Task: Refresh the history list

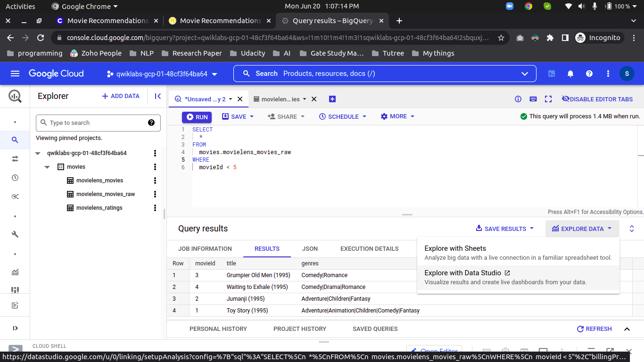Action: pyautogui.click(x=594, y=329)
